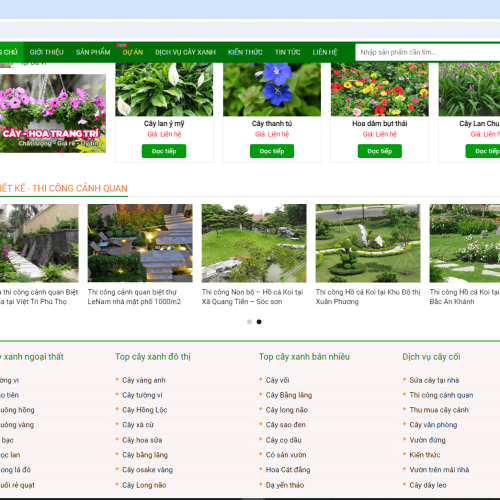This screenshot has height=500, width=500.
Task: Open the Cây lan ý mỹ photo
Action: pyautogui.click(x=164, y=89)
